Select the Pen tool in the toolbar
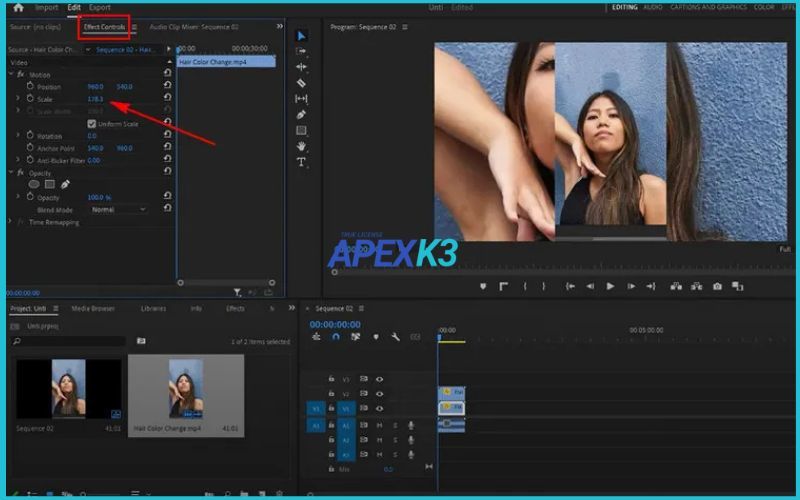 [301, 115]
